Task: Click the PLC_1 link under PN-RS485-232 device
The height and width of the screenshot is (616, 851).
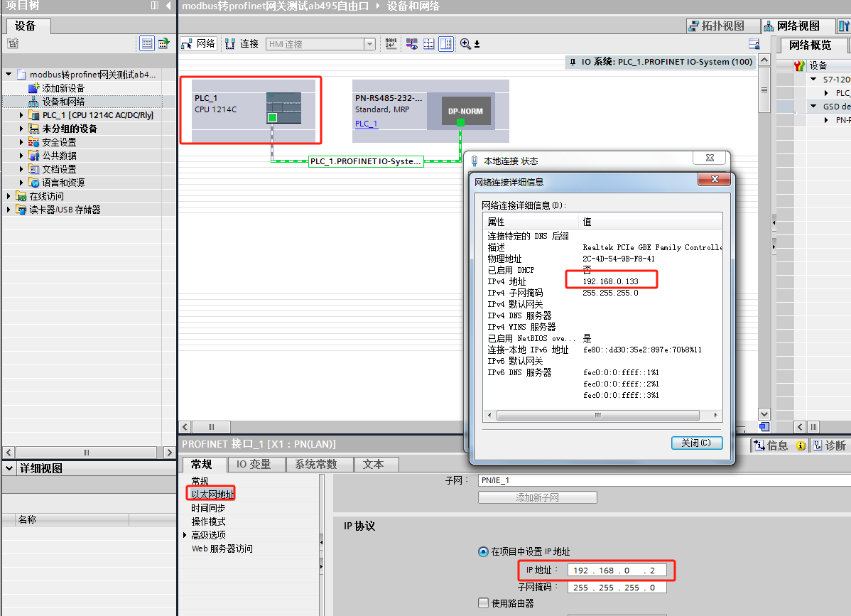Action: 367,124
